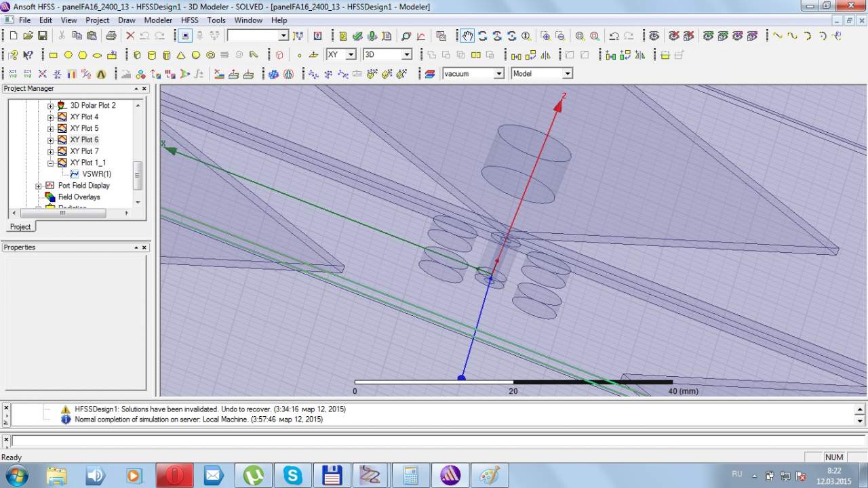Choose the Draw cone tool
The width and height of the screenshot is (868, 488).
point(181,55)
